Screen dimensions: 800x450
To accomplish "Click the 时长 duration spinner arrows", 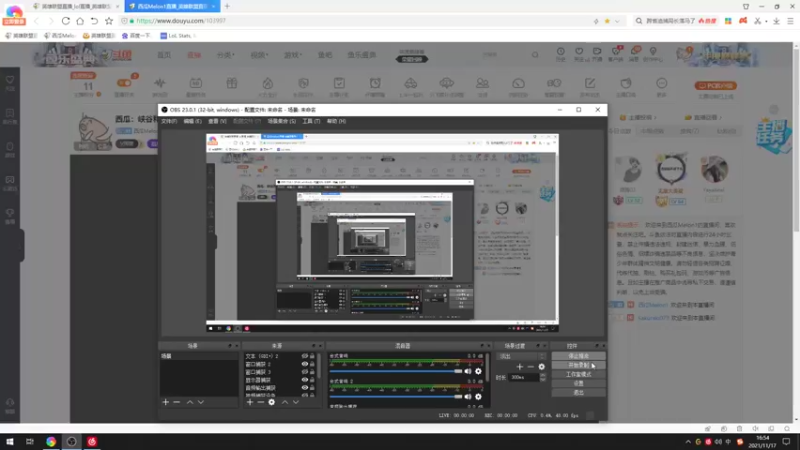I will click(542, 378).
